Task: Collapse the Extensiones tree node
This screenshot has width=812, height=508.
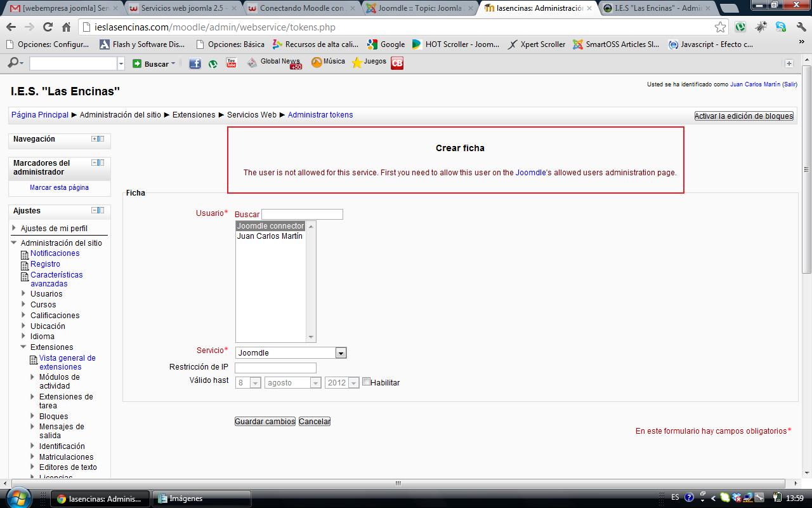Action: (23, 347)
